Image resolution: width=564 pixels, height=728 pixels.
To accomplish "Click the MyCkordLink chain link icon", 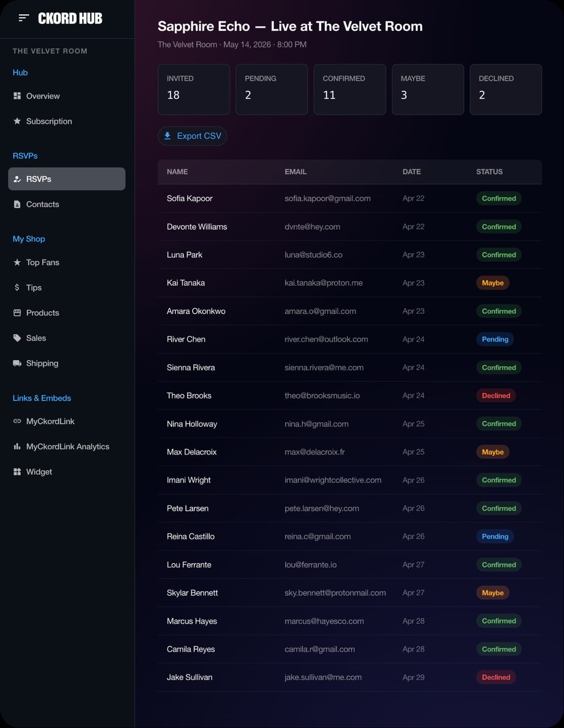I will pos(17,421).
